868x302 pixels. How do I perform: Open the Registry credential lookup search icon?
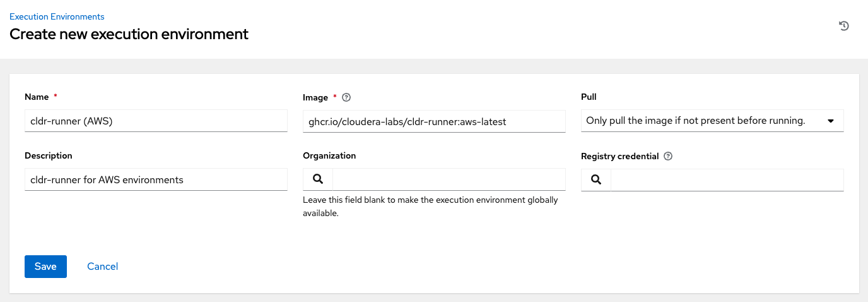click(596, 180)
